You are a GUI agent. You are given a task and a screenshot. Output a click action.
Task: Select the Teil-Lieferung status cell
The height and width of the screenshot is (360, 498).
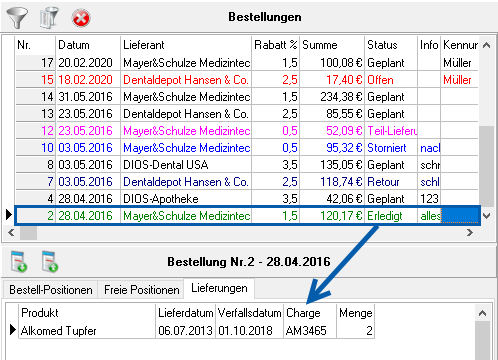click(391, 131)
